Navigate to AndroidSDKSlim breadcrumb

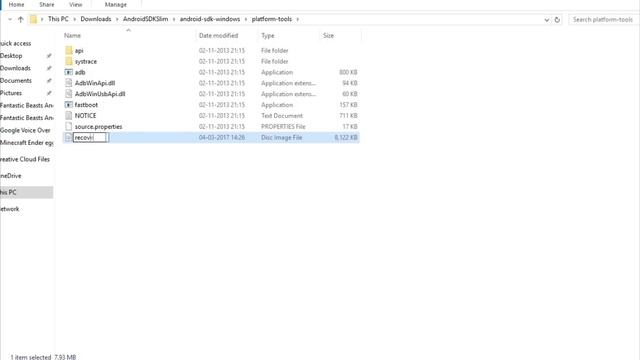145,19
